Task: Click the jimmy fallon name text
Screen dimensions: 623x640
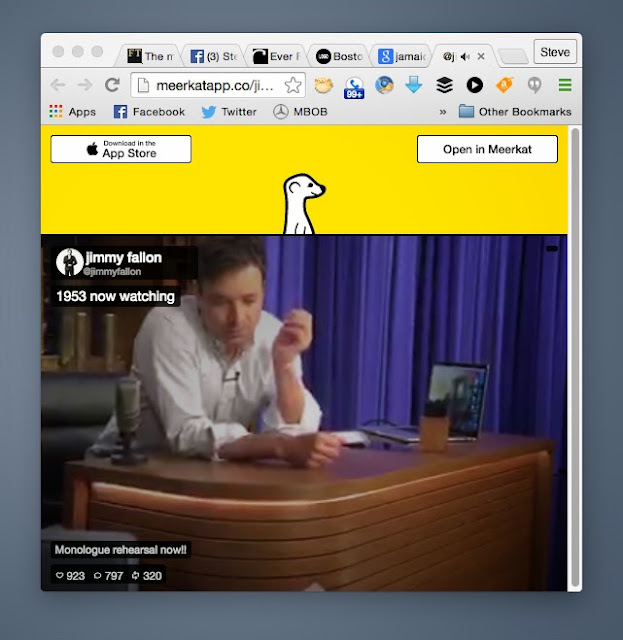Action: click(x=123, y=258)
